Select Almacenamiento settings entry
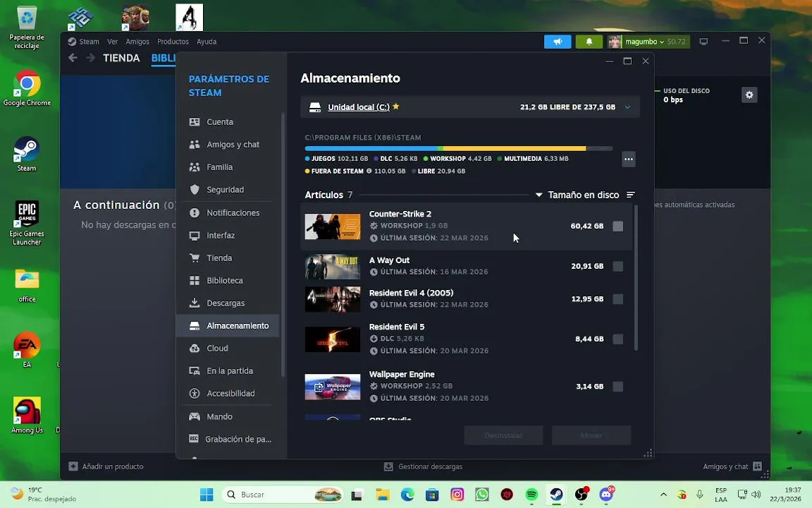 (x=228, y=325)
